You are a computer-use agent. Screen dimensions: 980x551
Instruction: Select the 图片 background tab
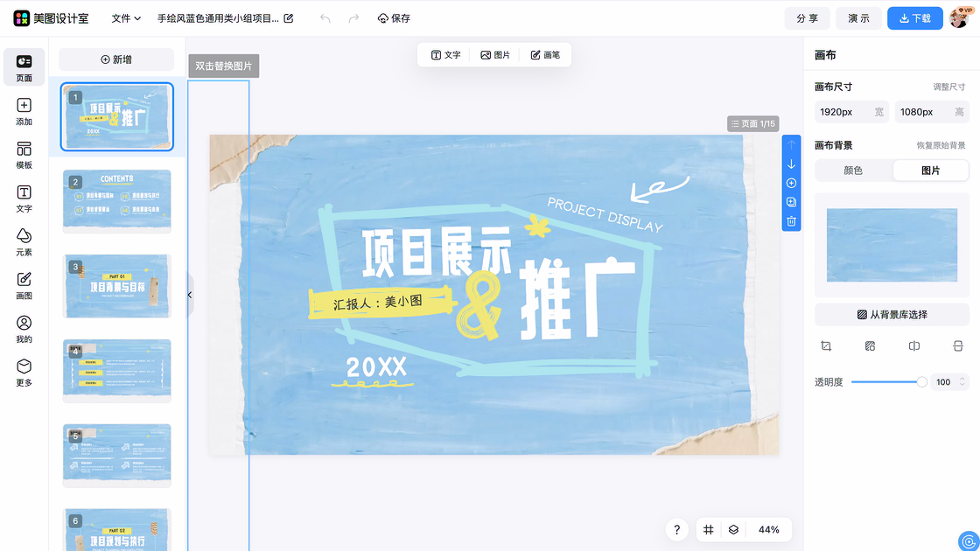point(930,171)
